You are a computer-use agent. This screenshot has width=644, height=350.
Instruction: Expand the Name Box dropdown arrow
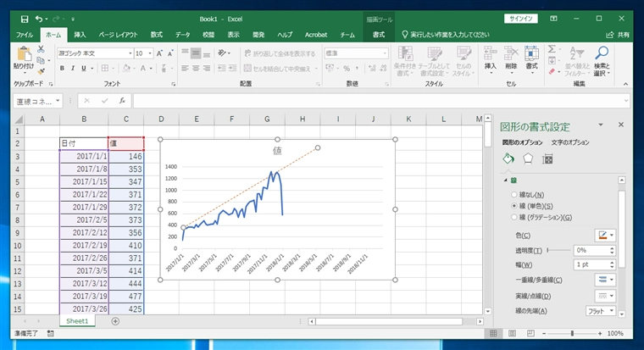(58, 101)
